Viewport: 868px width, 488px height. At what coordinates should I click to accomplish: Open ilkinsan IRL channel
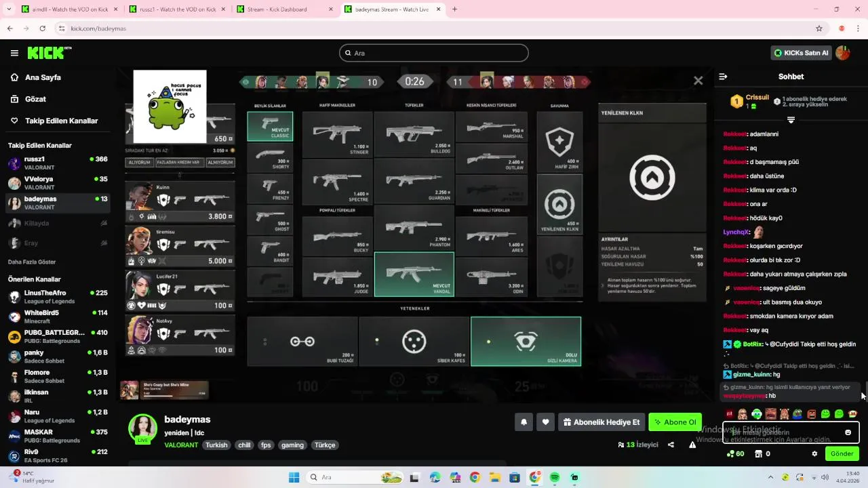(x=58, y=396)
